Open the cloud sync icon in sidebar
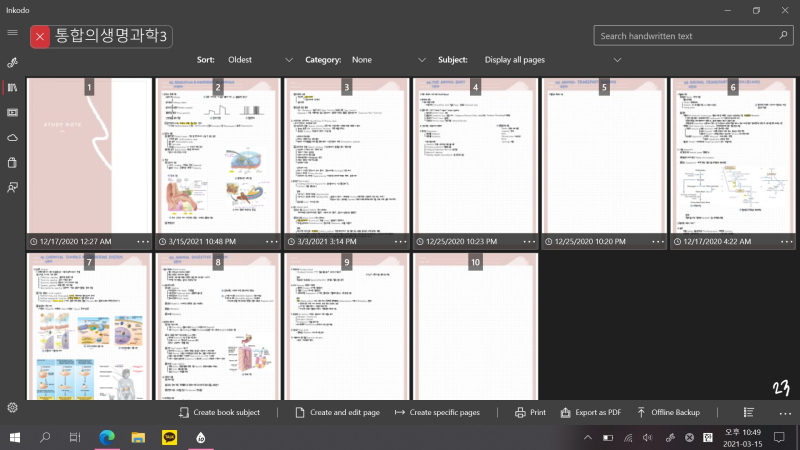Screen dimensions: 800x450 click(12, 138)
